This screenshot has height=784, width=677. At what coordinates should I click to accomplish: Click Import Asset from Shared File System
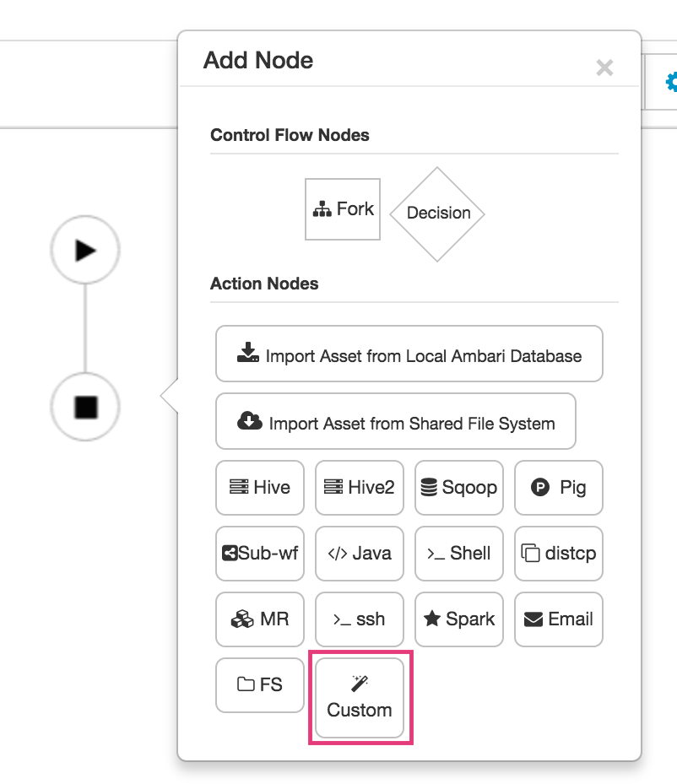pos(395,421)
